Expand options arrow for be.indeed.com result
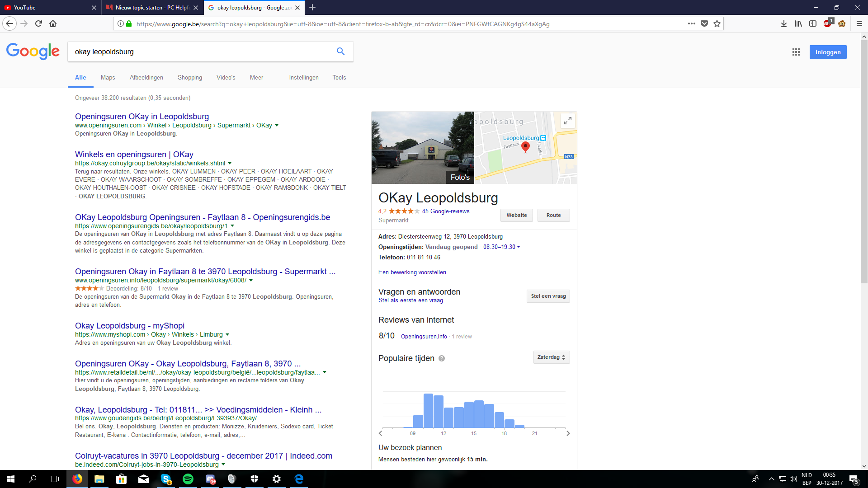The width and height of the screenshot is (868, 488). coord(223,465)
